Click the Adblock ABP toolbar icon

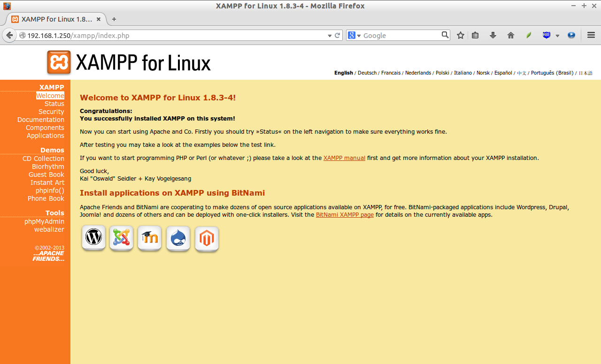(547, 35)
